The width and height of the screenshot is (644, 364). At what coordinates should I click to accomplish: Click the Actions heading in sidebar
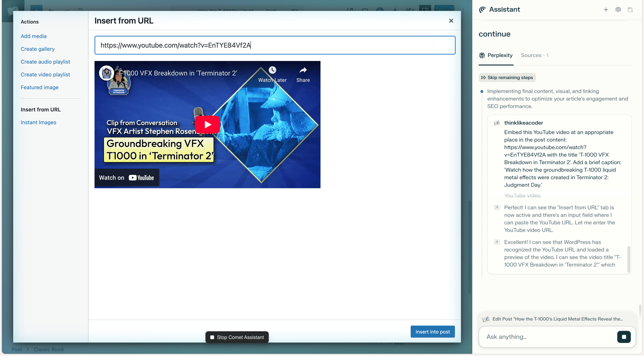(30, 22)
